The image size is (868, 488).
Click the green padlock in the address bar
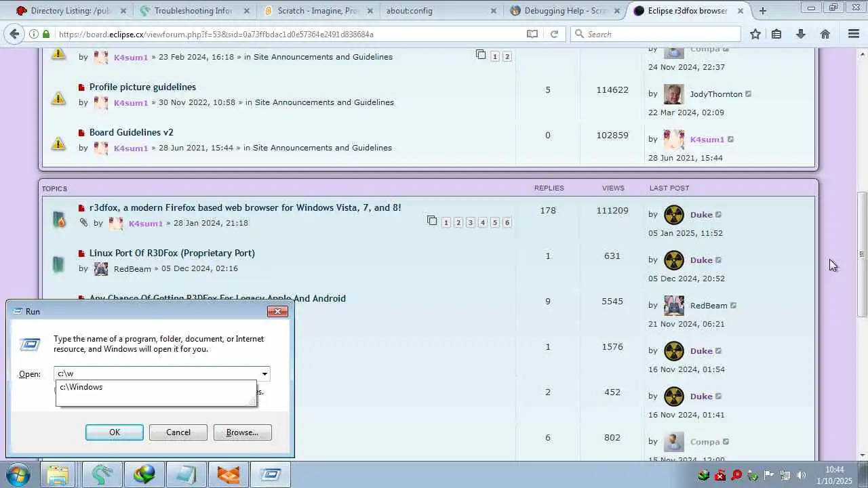(46, 34)
